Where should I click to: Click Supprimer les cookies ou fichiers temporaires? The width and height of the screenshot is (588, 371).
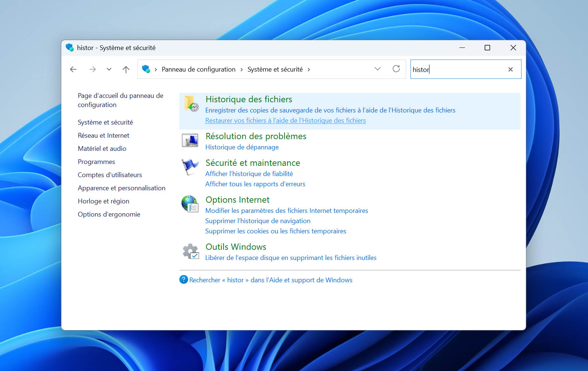(x=276, y=231)
